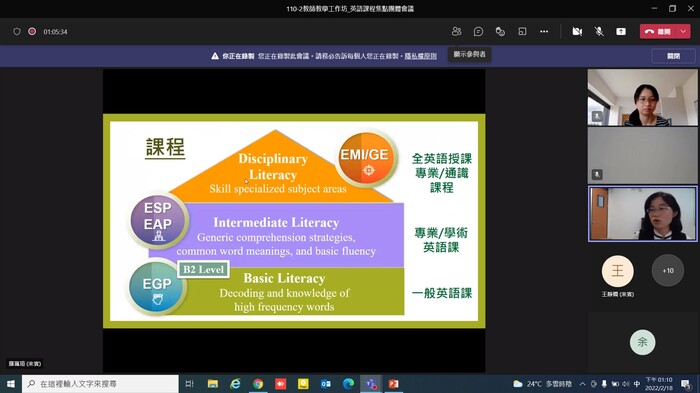Open Google Chrome from taskbar
This screenshot has height=393, width=700.
tap(258, 384)
